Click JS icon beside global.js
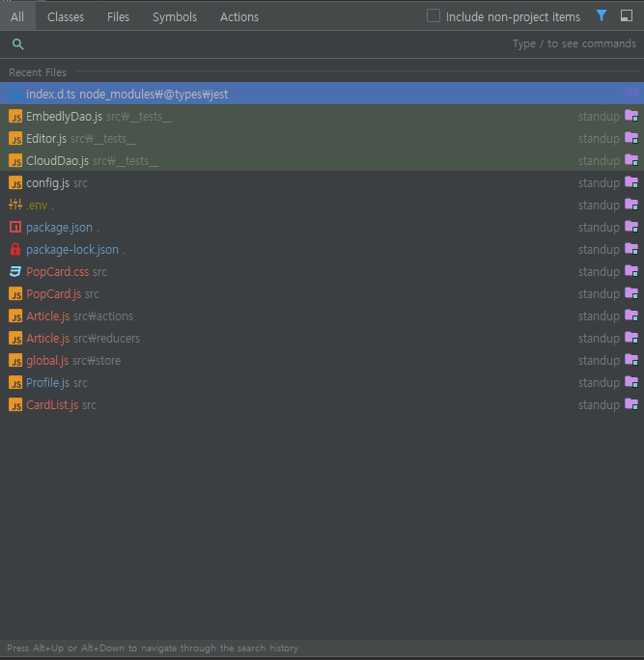This screenshot has height=660, width=644. tap(15, 360)
